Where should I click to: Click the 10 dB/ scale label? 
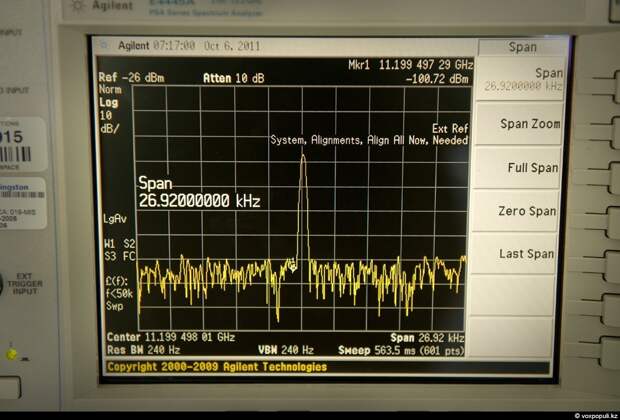coord(108,122)
